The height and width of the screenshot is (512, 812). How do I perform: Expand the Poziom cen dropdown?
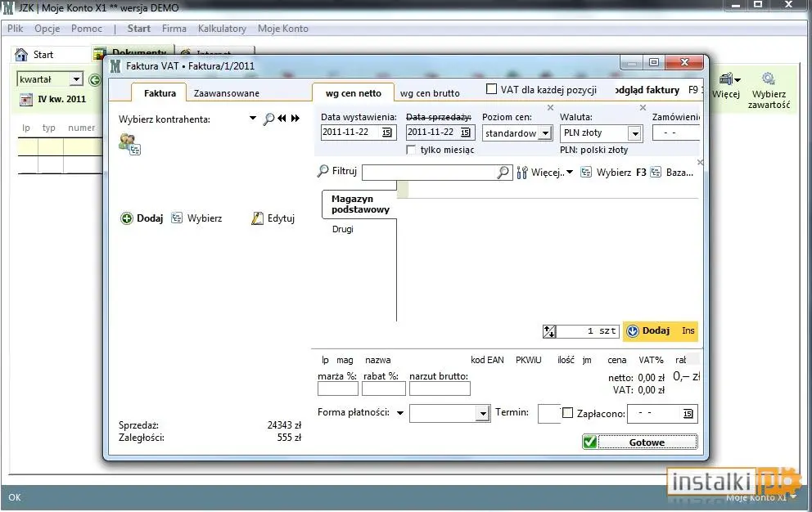click(x=545, y=133)
